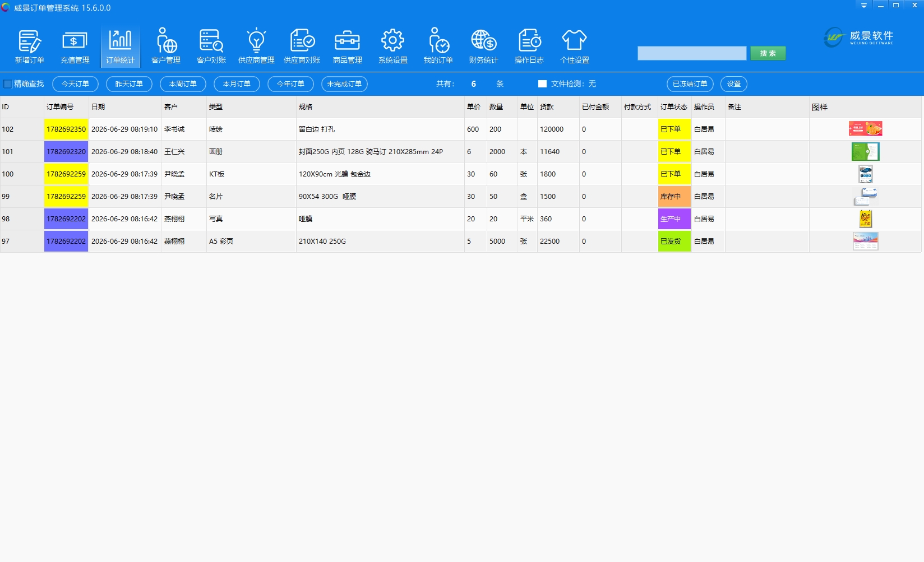
Task: Open the 新增订单 new order tool
Action: point(29,47)
